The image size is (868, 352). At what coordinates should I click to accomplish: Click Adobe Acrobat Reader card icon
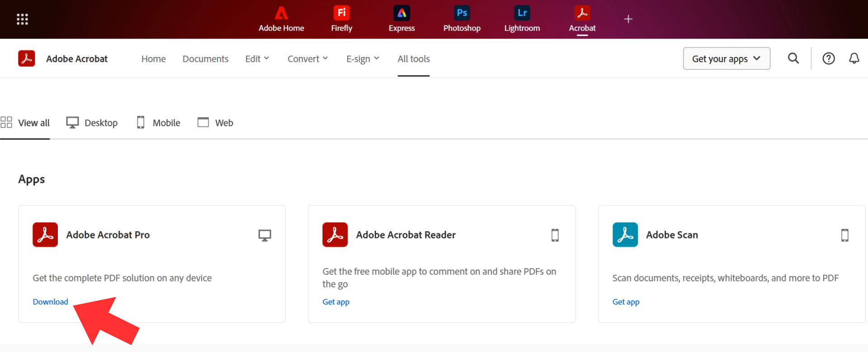tap(335, 234)
